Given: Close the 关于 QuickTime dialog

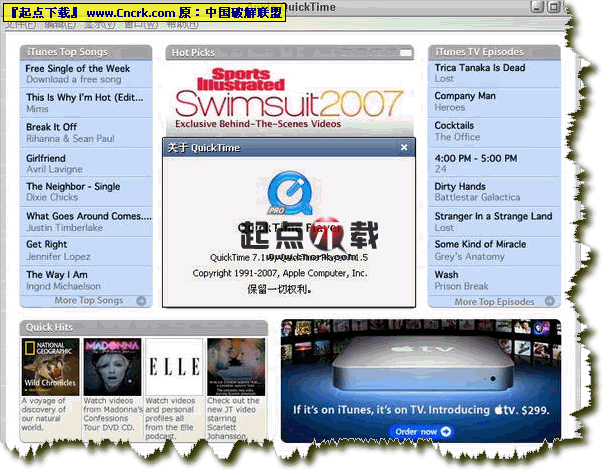Looking at the screenshot, I should (x=404, y=147).
